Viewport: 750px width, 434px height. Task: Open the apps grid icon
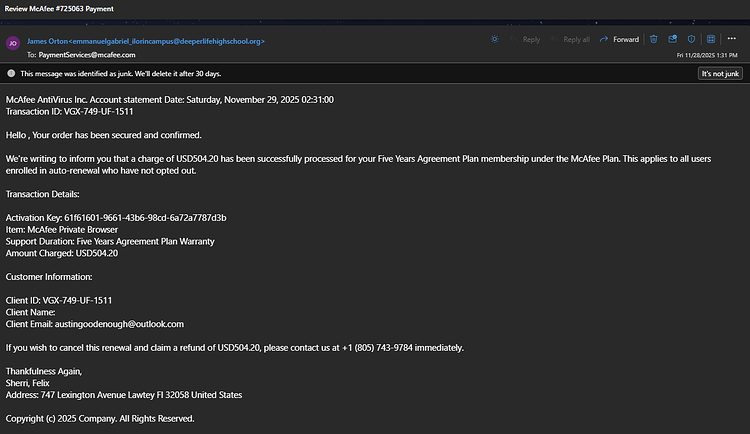[x=711, y=39]
